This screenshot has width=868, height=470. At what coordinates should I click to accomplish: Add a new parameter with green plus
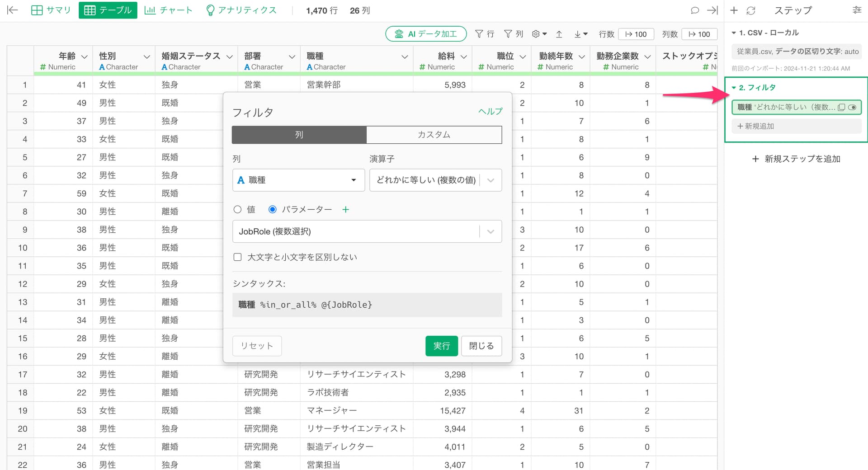[345, 209]
